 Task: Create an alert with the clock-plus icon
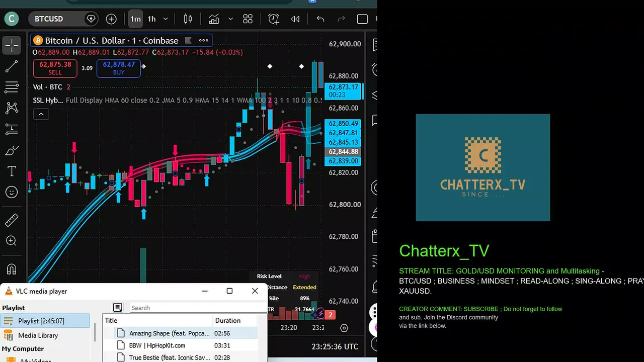(x=274, y=19)
